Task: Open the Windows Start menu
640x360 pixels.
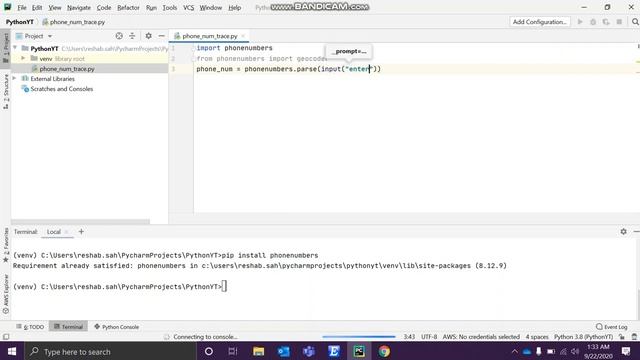Action: pos(12,351)
